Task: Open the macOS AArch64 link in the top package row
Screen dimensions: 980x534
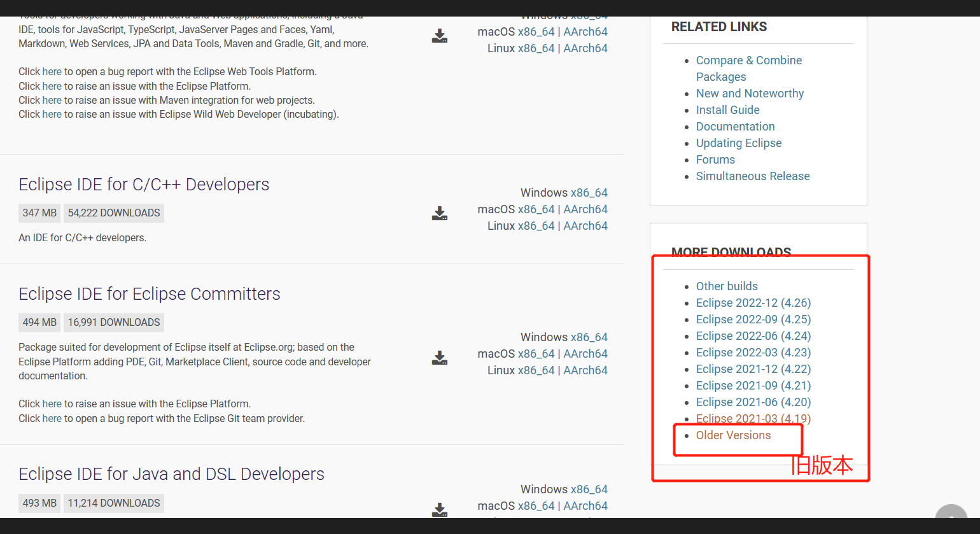Action: 585,32
